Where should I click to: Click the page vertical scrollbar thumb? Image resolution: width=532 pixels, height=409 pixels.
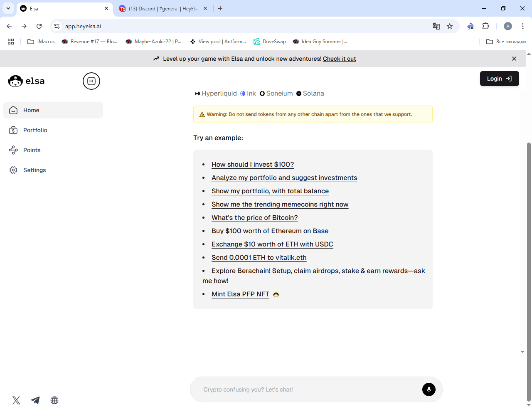pyautogui.click(x=529, y=272)
